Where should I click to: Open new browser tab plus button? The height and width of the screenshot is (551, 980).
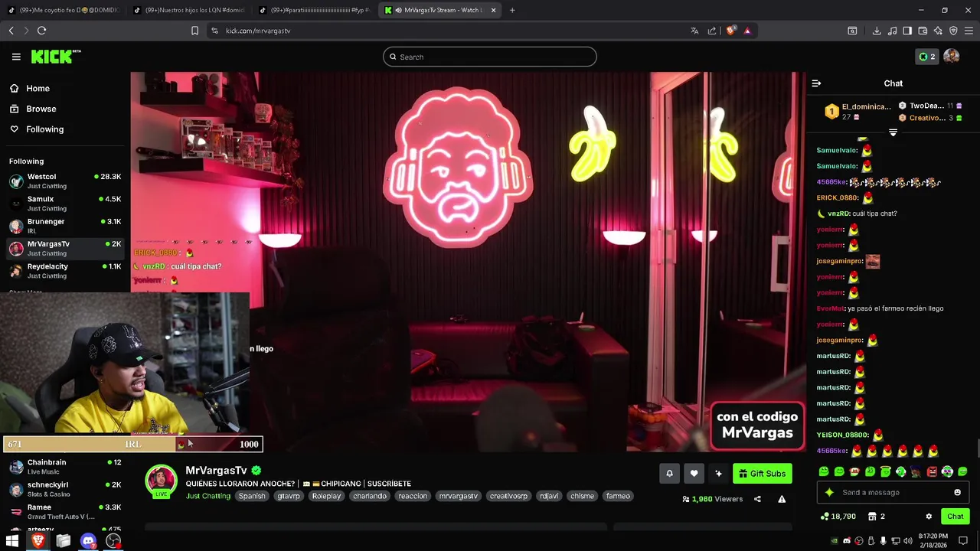512,10
